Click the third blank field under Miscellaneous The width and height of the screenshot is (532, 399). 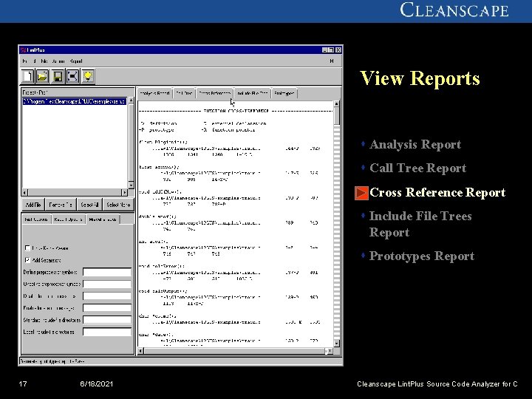pos(107,296)
